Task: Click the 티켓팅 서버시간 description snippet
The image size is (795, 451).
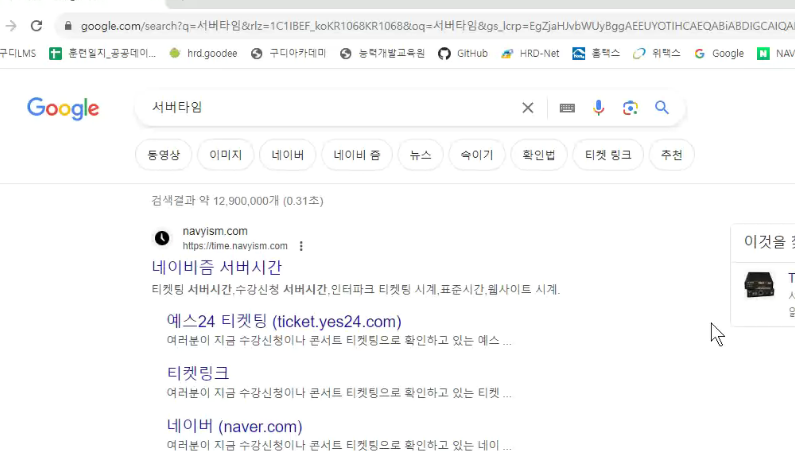Action: [x=356, y=289]
